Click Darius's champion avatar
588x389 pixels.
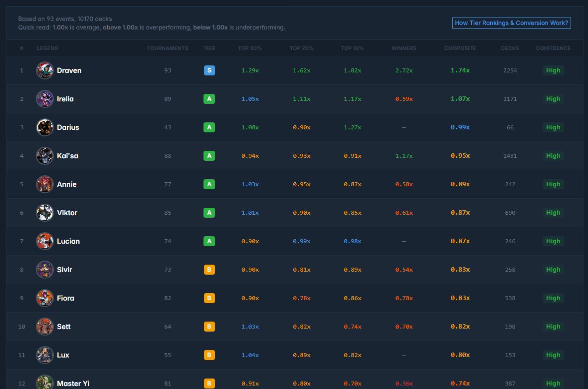pyautogui.click(x=44, y=127)
